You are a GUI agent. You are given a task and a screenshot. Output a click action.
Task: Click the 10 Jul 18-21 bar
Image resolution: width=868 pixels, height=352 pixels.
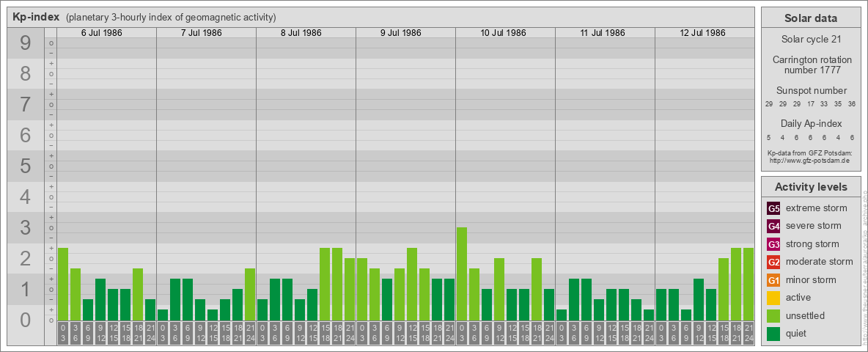[537, 289]
